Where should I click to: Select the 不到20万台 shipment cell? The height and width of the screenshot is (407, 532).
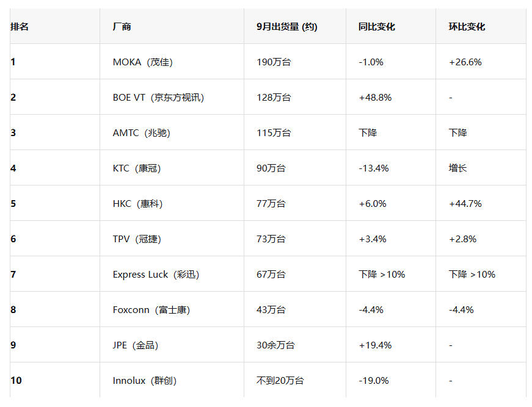pyautogui.click(x=280, y=381)
